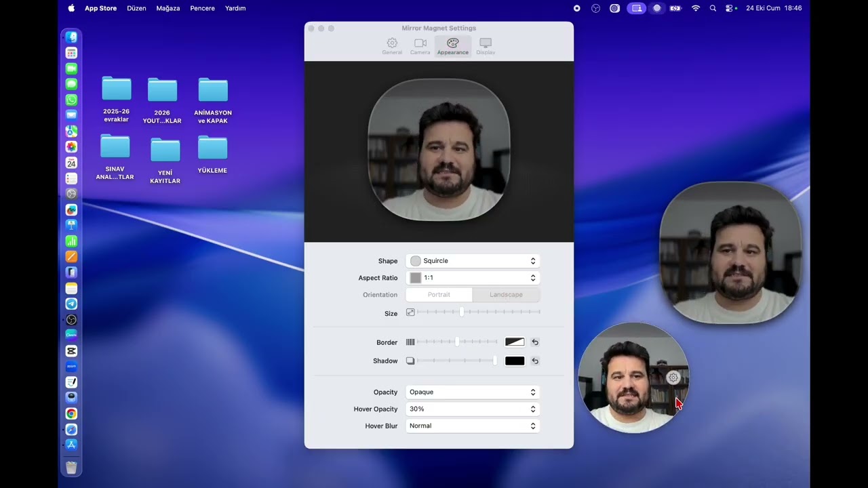This screenshot has height=488, width=868.
Task: Open the Trash in the dock
Action: 71,467
